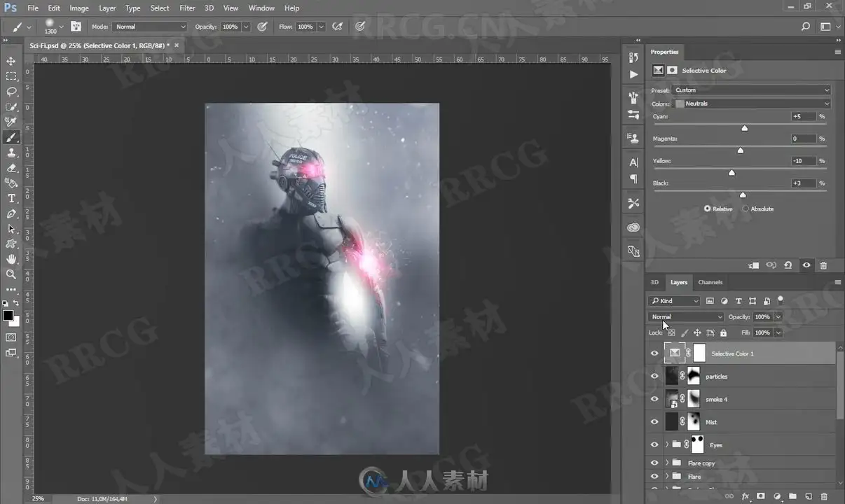Select the Move tool
Image resolution: width=845 pixels, height=504 pixels.
tap(11, 61)
